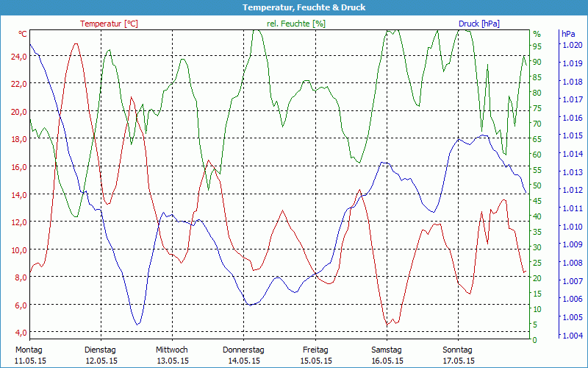Click the '1.006' pressure axis value
588x368 pixels.
[571, 299]
